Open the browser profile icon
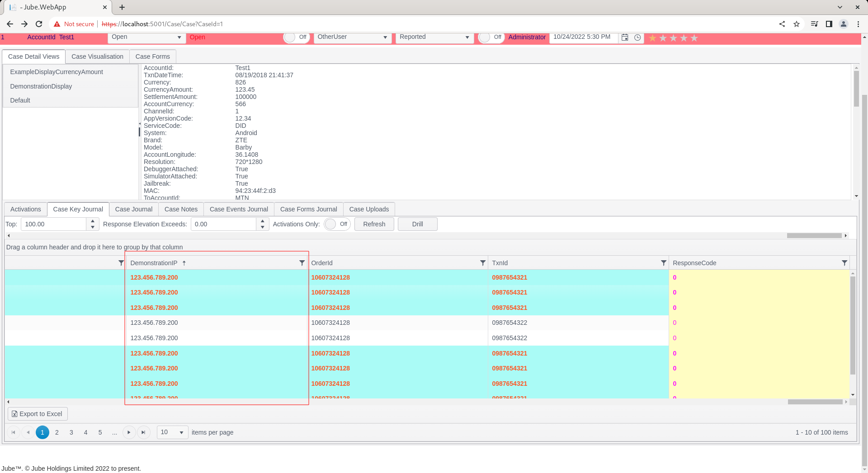Viewport: 868px width, 473px height. coord(844,24)
